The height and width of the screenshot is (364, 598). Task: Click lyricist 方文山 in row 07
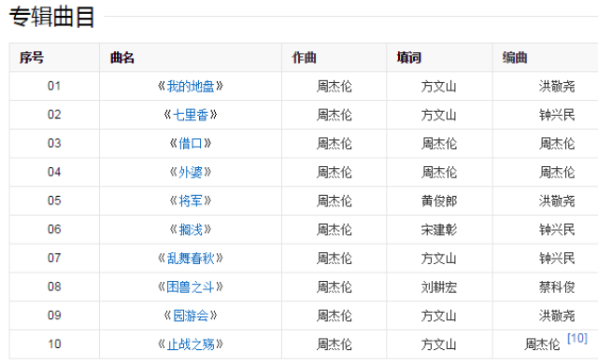439,259
